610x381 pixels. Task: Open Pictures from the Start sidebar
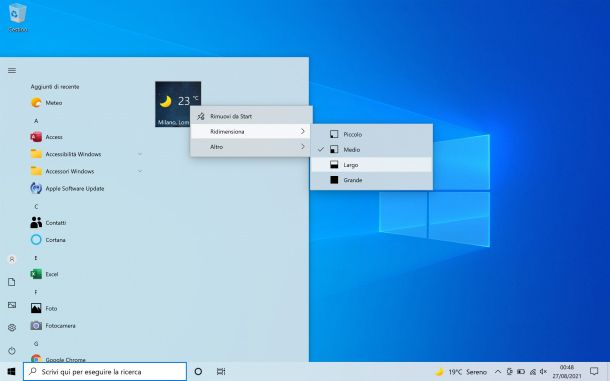tap(12, 305)
